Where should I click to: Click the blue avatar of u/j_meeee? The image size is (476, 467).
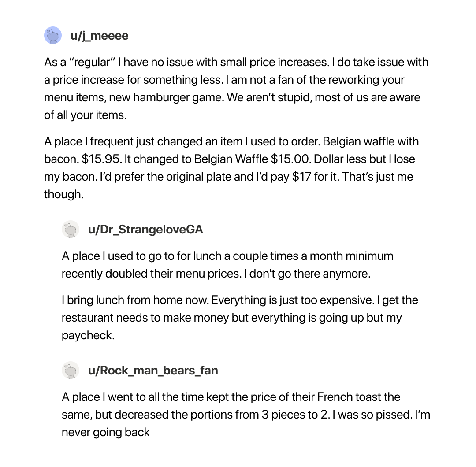pos(53,35)
